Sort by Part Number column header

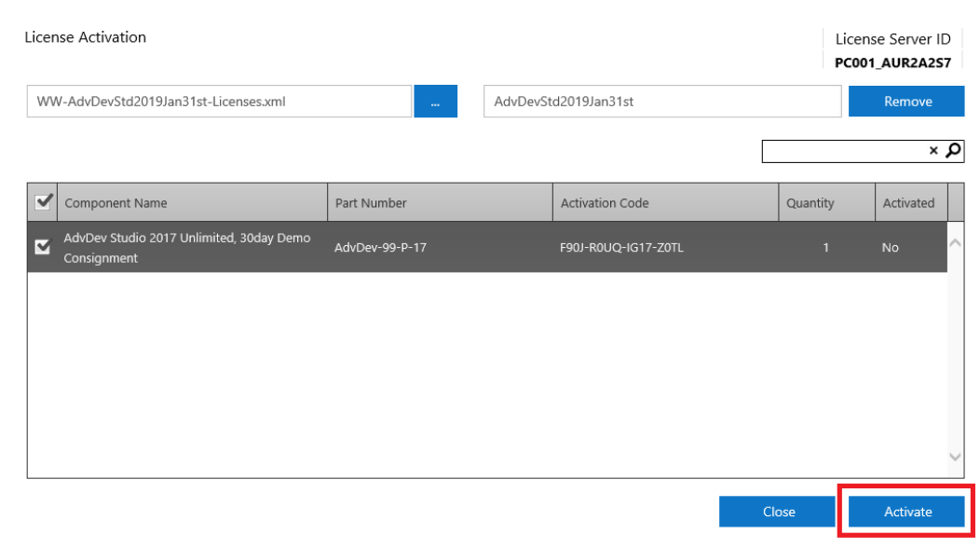[440, 202]
